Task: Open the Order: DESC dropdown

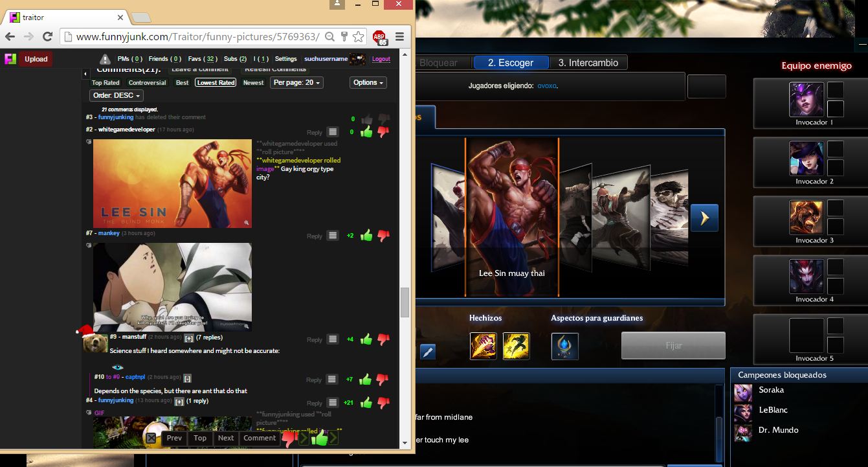Action: click(117, 95)
